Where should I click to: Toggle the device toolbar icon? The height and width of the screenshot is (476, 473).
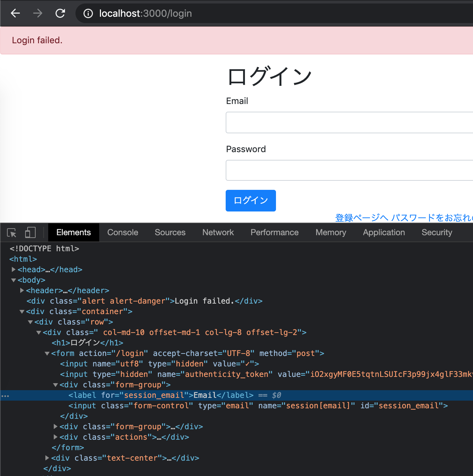(30, 233)
